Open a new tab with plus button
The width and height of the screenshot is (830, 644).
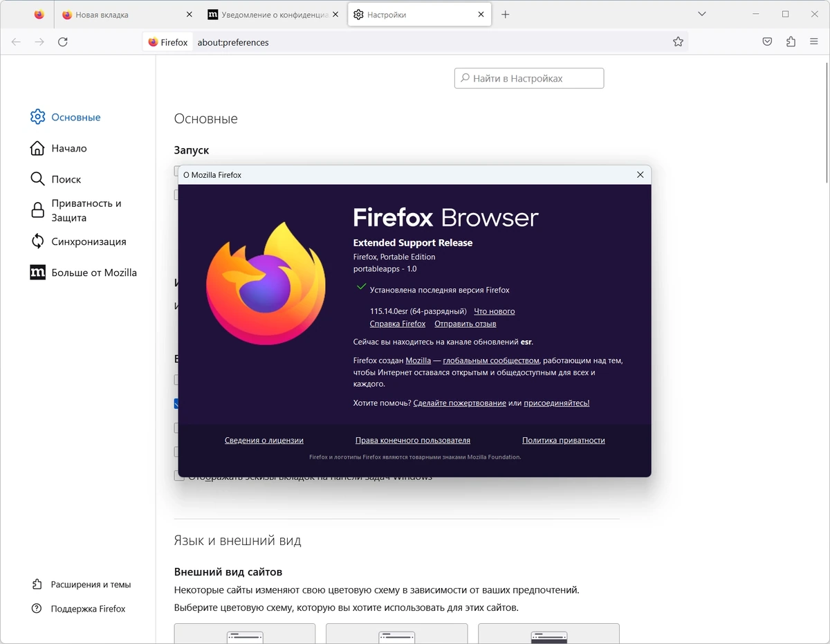point(505,15)
